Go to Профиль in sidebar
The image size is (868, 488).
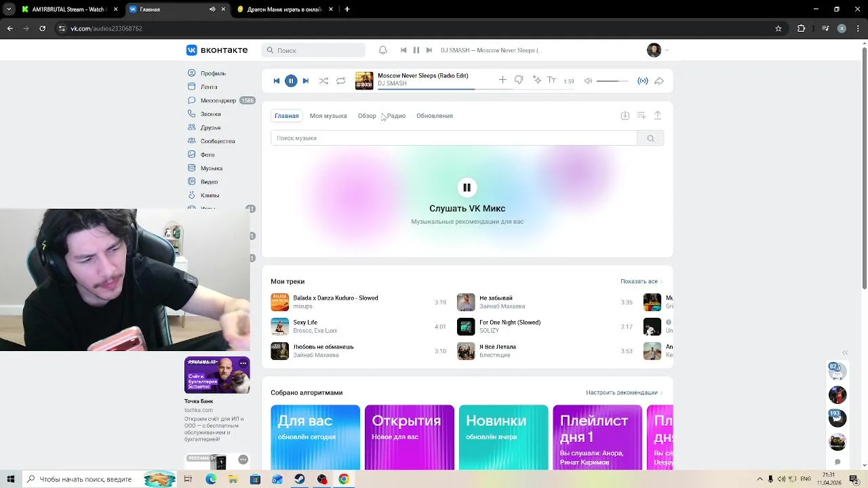(213, 73)
